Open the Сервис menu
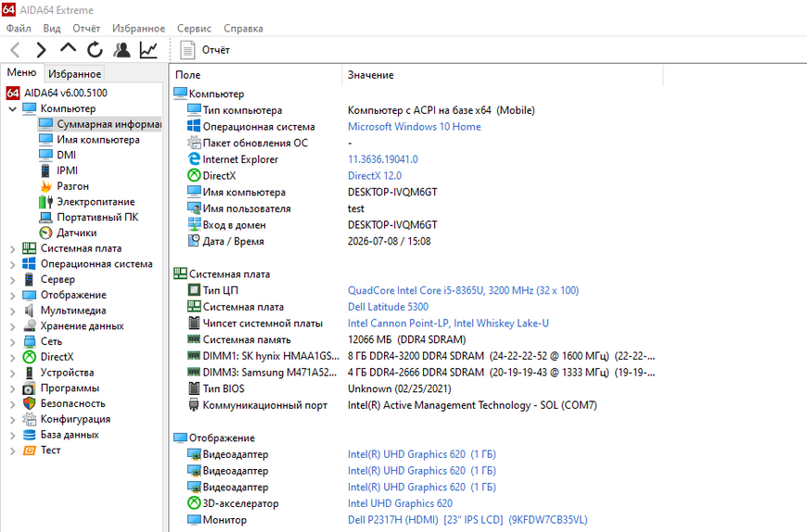Viewport: 807px width, 532px height. click(x=194, y=29)
